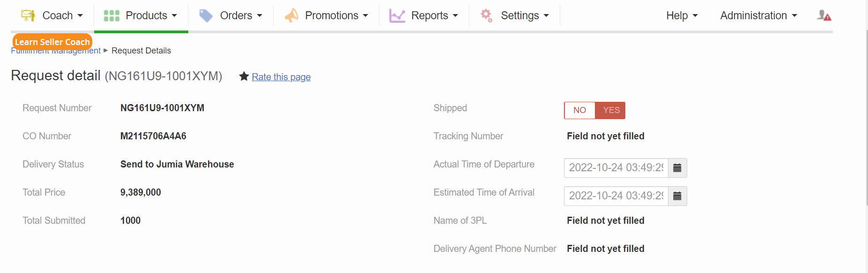Open the Settings dropdown arrow
Image resolution: width=868 pixels, height=273 pixels.
pos(546,16)
